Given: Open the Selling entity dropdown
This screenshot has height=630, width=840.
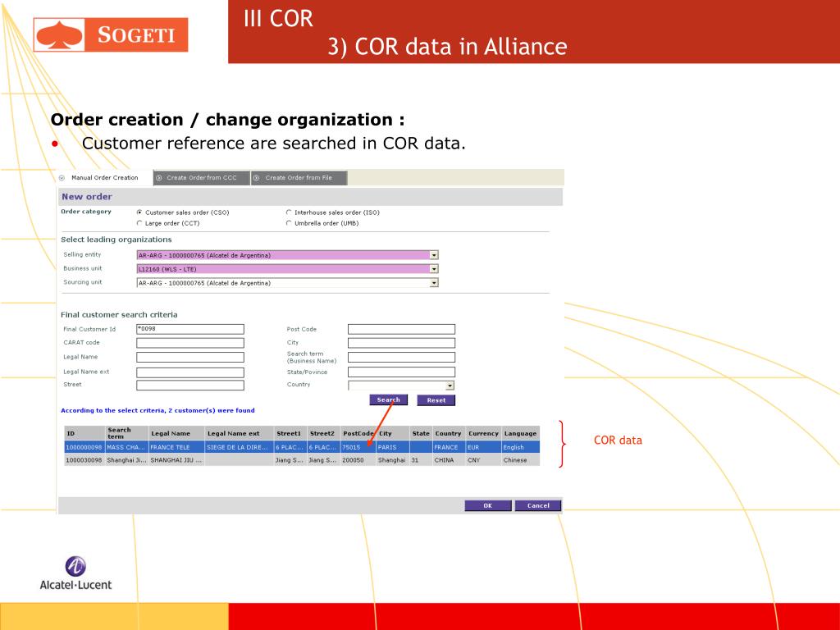Looking at the screenshot, I should [x=434, y=256].
